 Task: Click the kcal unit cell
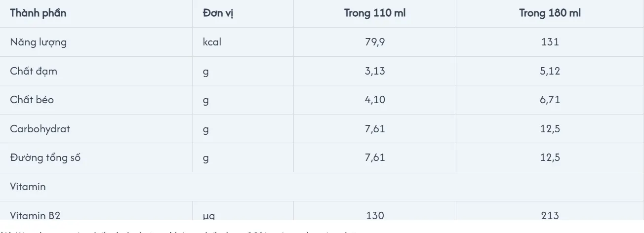pos(212,42)
